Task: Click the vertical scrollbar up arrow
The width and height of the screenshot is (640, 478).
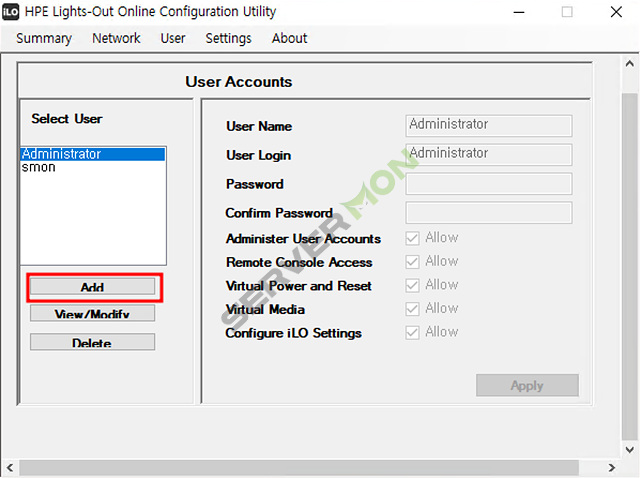Action: pos(630,64)
